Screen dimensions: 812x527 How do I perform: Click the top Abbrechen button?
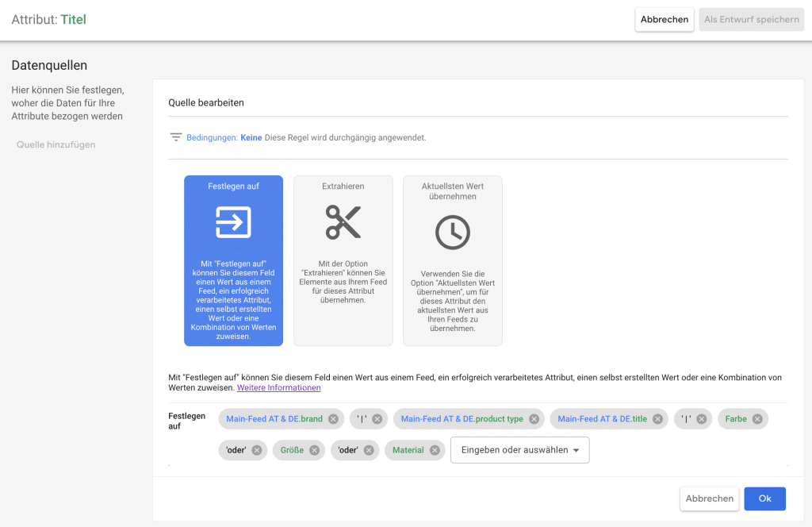(x=664, y=19)
